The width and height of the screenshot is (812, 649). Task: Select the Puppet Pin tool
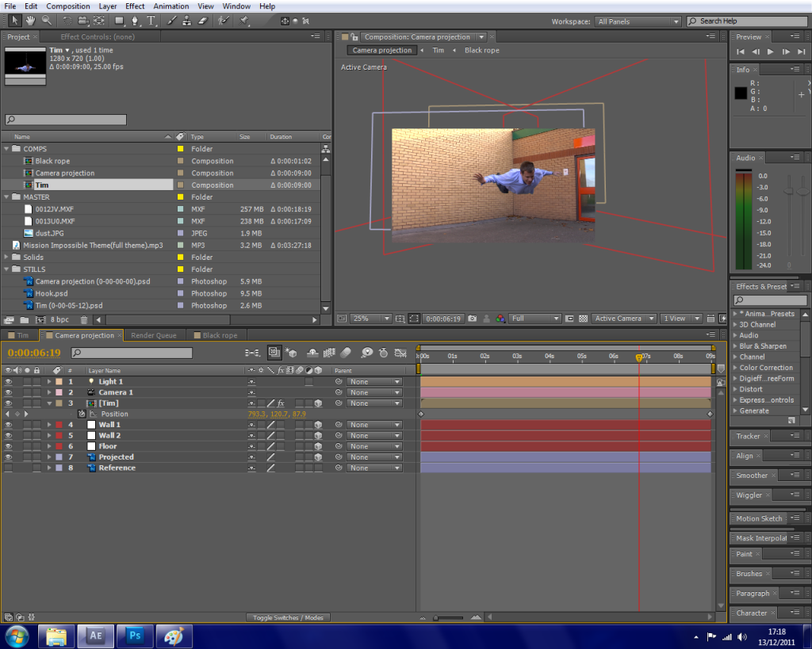[x=244, y=21]
